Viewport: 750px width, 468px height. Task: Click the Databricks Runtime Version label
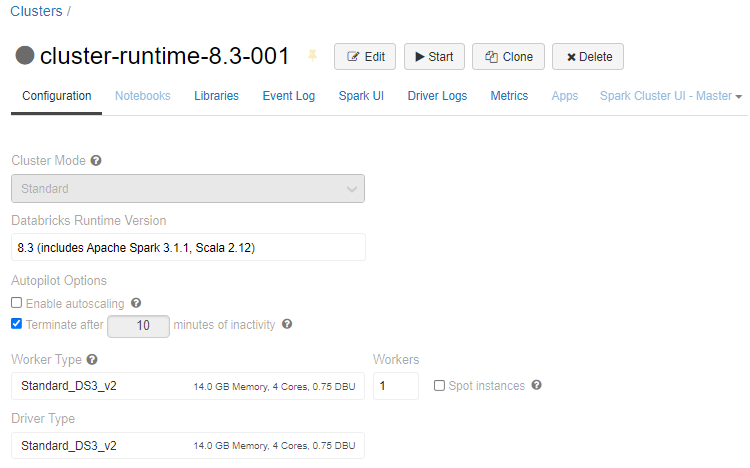[89, 221]
